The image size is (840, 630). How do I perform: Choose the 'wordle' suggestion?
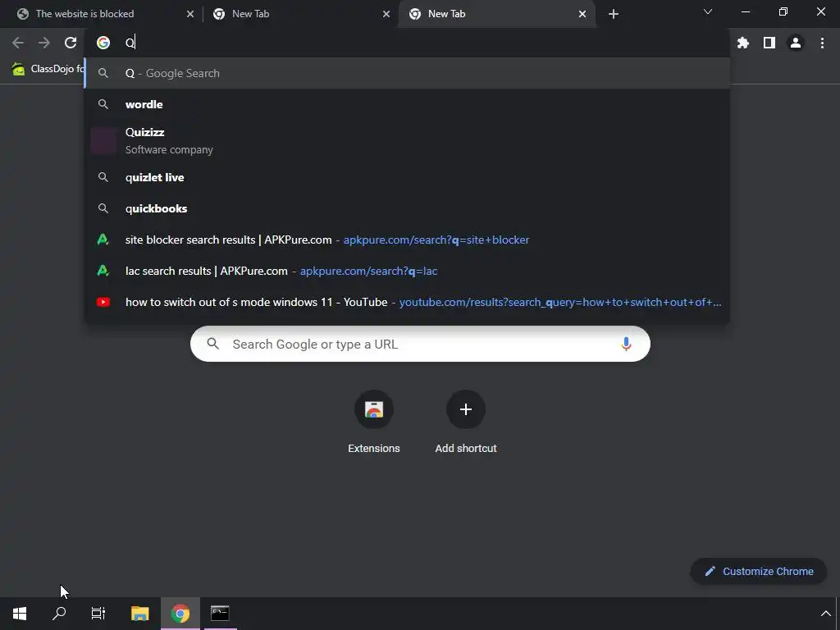407,104
